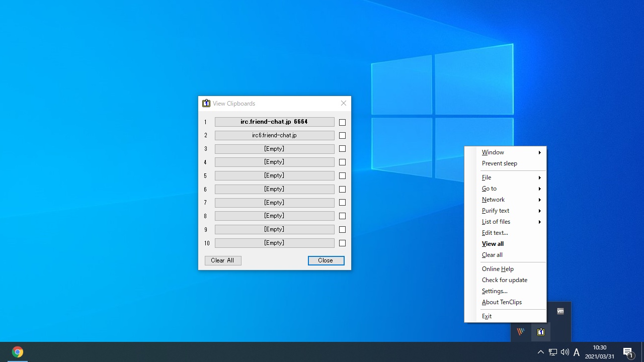
Task: Tick the checkbox for clipboard 9
Action: (342, 230)
